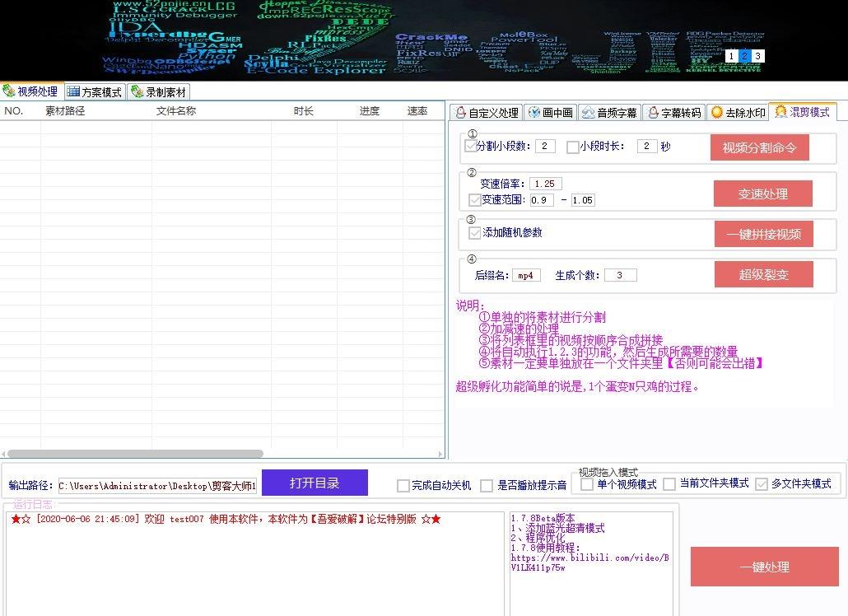This screenshot has width=848, height=616.
Task: Toggle the 添加随机参数 checkbox
Action: point(475,233)
